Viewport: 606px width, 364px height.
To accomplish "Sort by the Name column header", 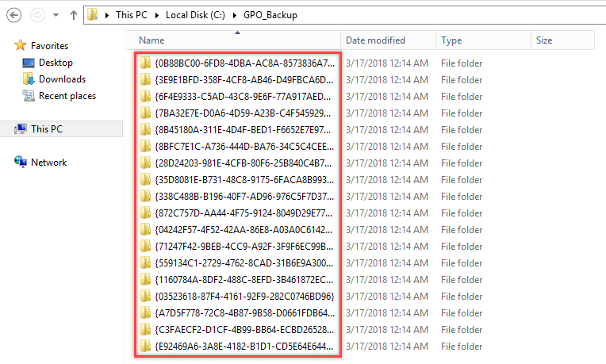I will (x=232, y=40).
